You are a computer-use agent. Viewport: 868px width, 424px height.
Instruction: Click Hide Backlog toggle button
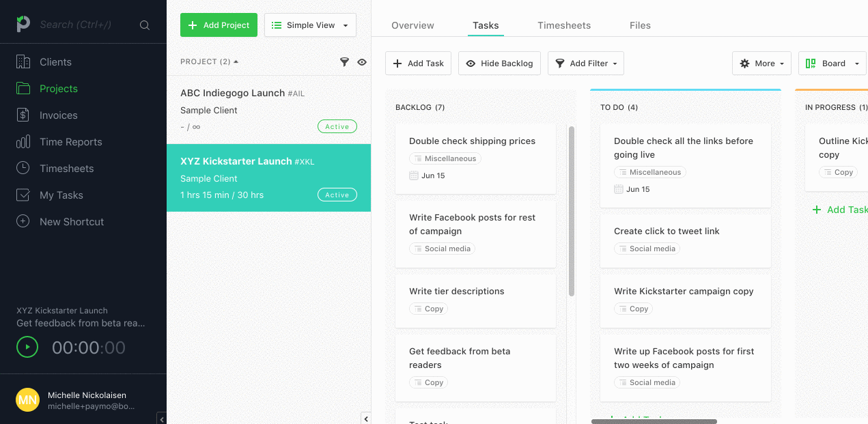click(x=499, y=63)
